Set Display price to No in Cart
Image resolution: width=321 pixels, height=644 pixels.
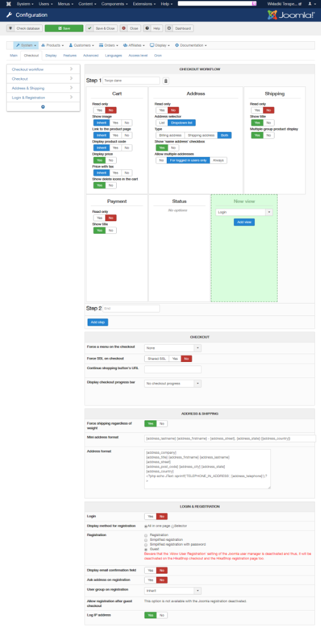pos(111,160)
